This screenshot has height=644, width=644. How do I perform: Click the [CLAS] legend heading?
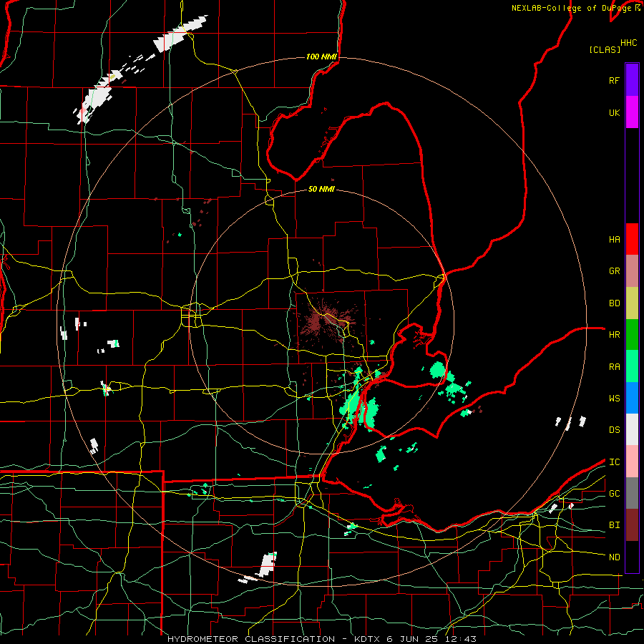click(x=605, y=49)
